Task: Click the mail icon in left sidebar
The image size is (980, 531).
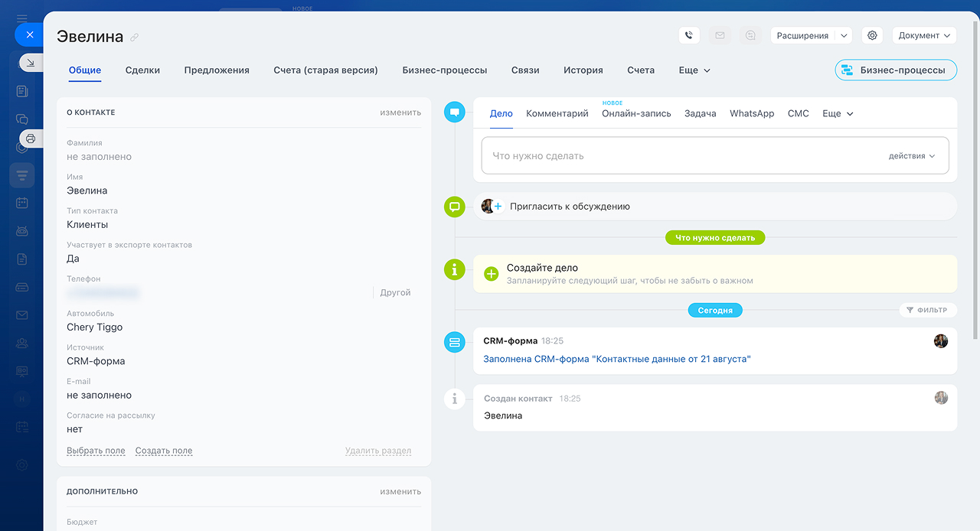Action: (x=22, y=315)
